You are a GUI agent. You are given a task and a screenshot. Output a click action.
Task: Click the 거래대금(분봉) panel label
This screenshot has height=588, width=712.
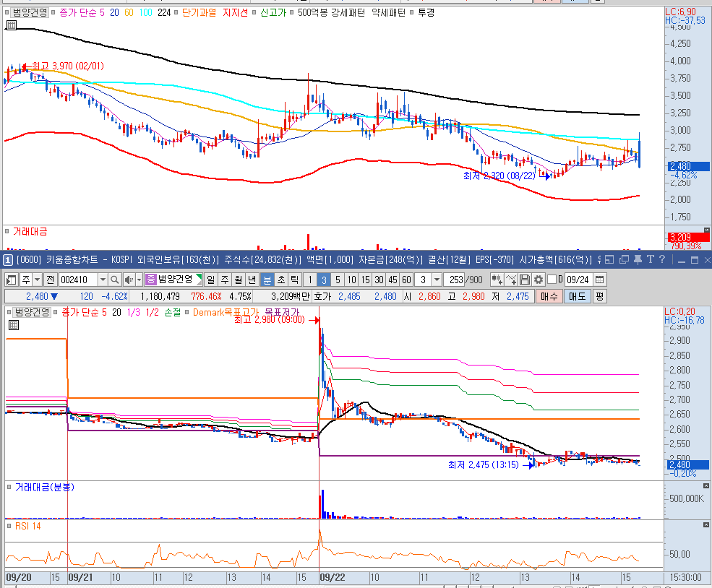45,487
